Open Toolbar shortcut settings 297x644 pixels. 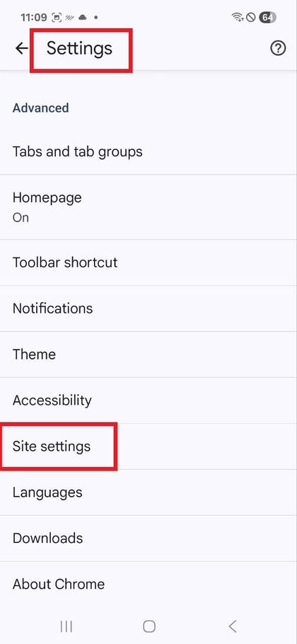click(148, 263)
